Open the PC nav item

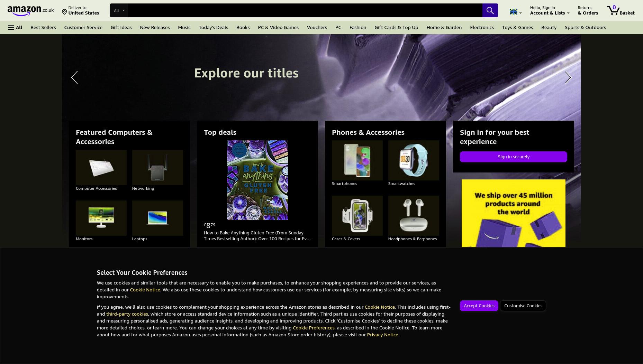click(x=338, y=27)
